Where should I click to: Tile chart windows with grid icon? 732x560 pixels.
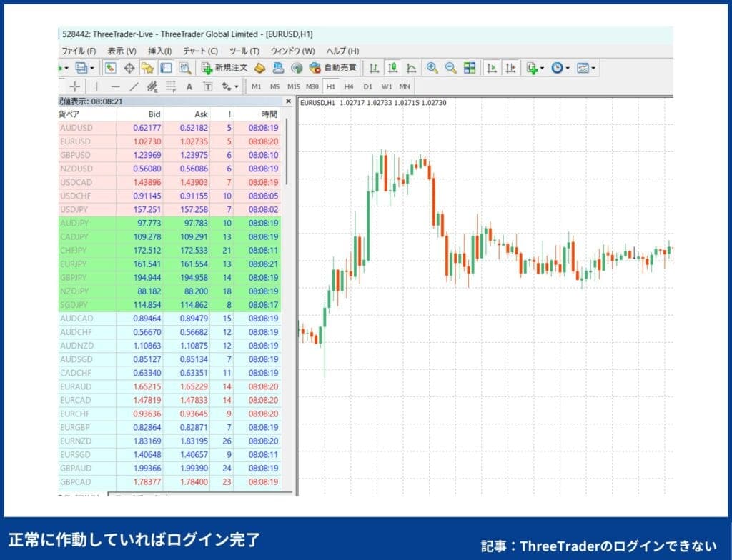[469, 68]
